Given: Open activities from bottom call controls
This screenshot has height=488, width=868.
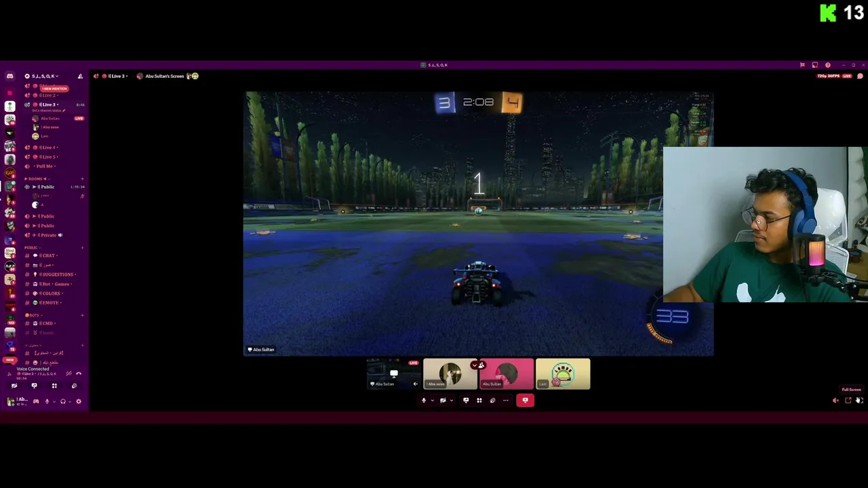Looking at the screenshot, I should point(479,400).
